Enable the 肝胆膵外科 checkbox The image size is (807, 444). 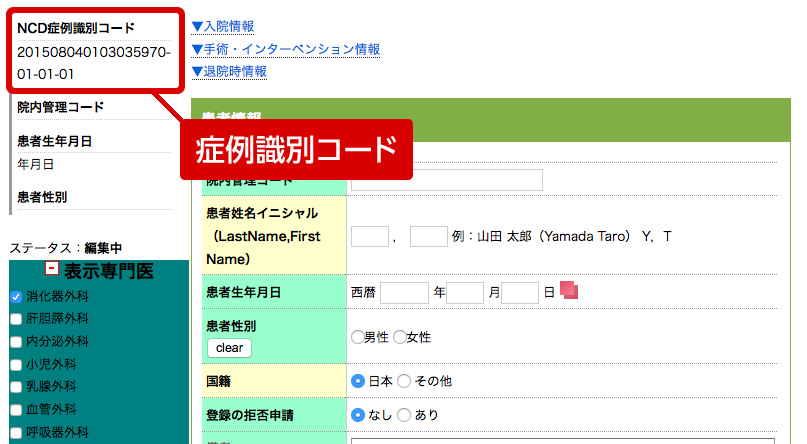pos(16,319)
